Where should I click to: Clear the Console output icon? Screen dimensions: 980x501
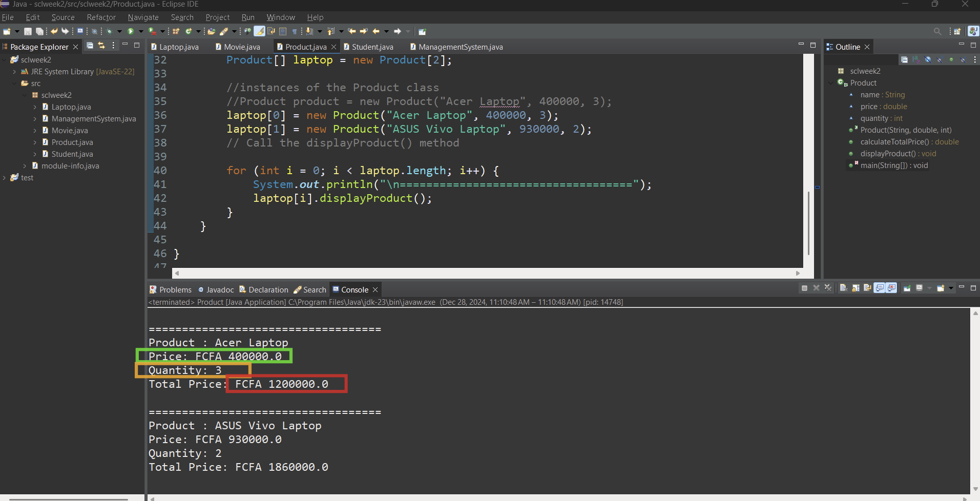[x=843, y=288]
